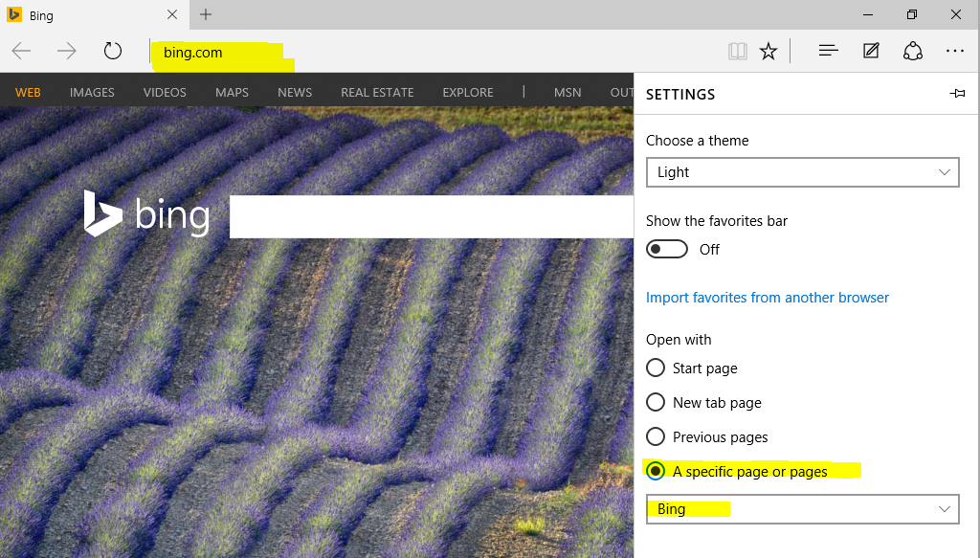Refresh the Bing page
The image size is (980, 558).
[113, 51]
